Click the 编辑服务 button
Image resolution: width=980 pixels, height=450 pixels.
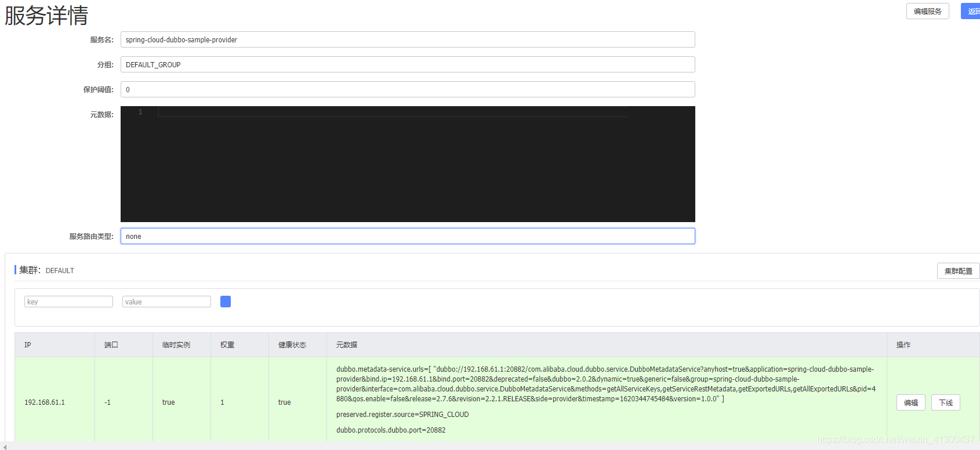click(927, 11)
